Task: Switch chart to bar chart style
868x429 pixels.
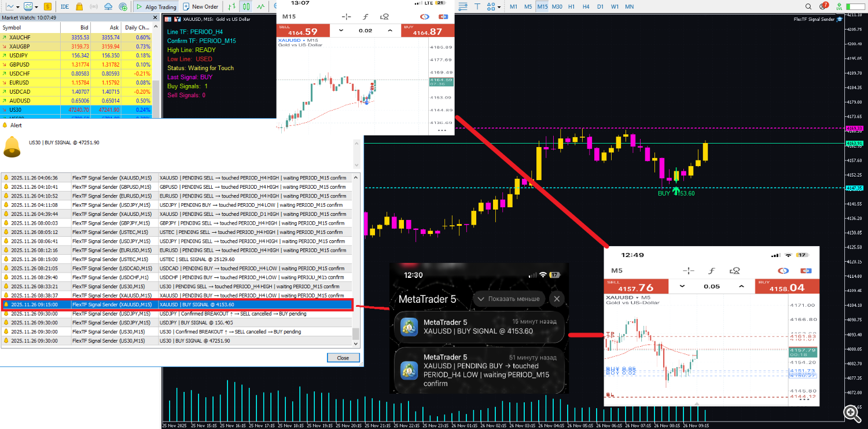Action: [x=231, y=7]
